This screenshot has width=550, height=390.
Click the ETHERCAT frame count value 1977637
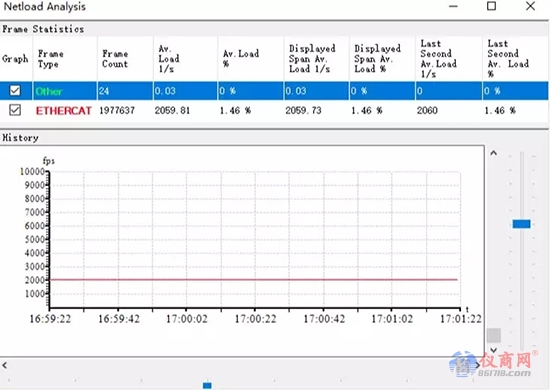coord(117,110)
